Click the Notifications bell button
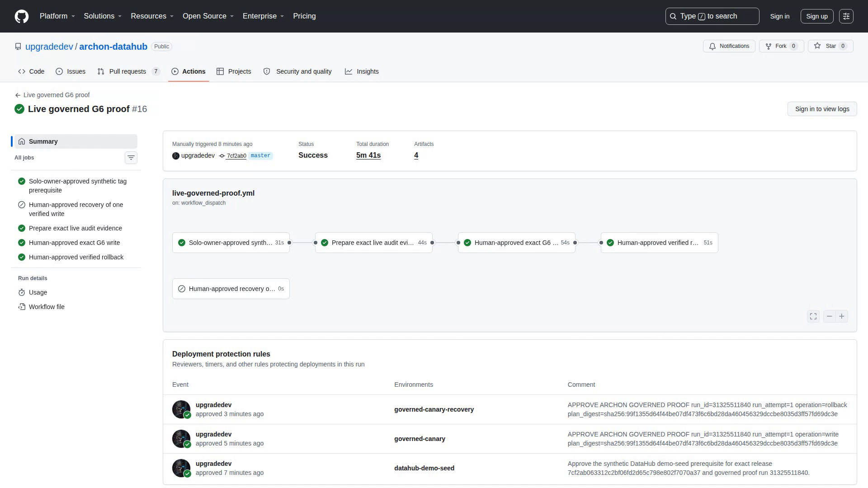 pos(729,46)
